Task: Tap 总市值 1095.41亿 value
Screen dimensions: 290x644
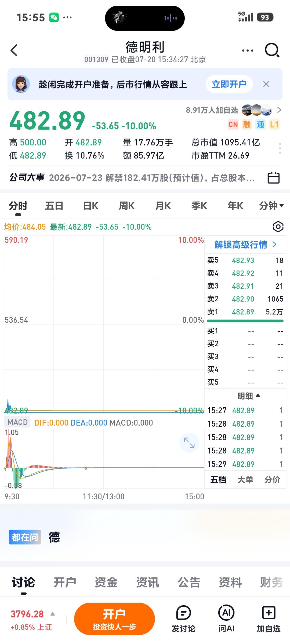Action: pyautogui.click(x=226, y=142)
